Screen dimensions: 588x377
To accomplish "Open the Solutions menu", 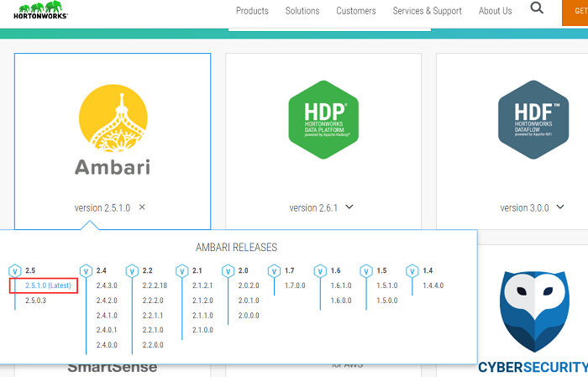I will [302, 11].
